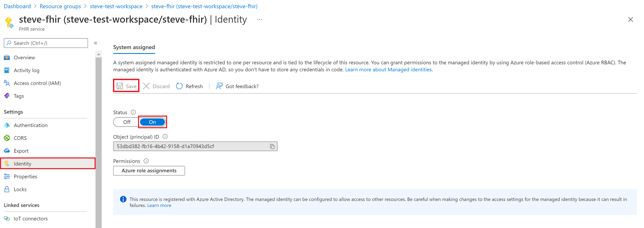The height and width of the screenshot is (228, 644).
Task: Click info icon beside Object (principal) ID
Action: [x=165, y=136]
